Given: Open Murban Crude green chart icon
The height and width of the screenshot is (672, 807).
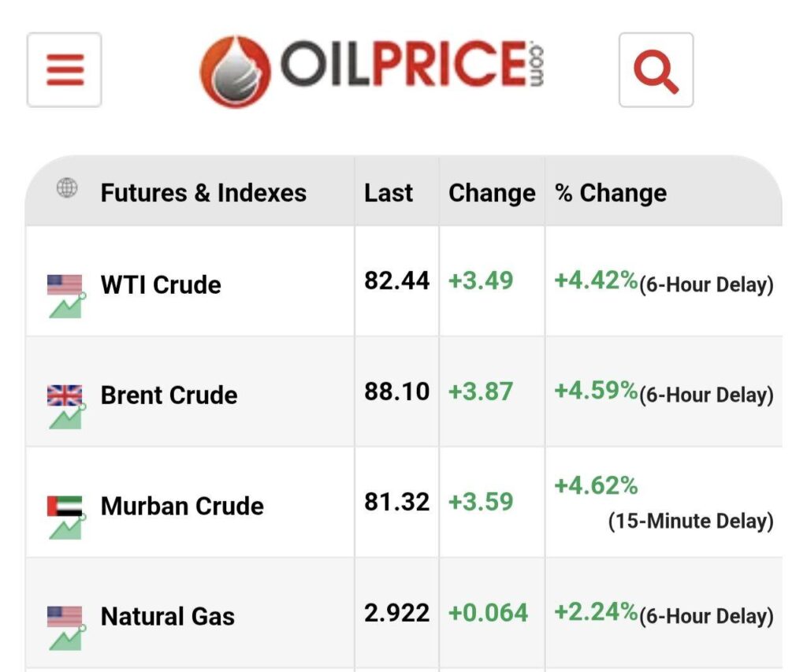Looking at the screenshot, I should tap(67, 527).
